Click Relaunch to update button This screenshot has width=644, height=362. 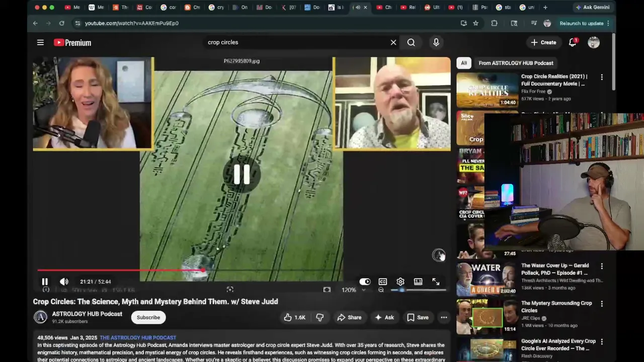click(582, 23)
